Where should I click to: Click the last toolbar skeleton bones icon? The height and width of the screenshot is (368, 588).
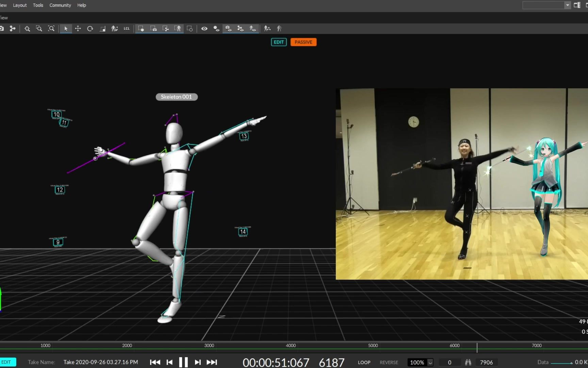(x=279, y=29)
